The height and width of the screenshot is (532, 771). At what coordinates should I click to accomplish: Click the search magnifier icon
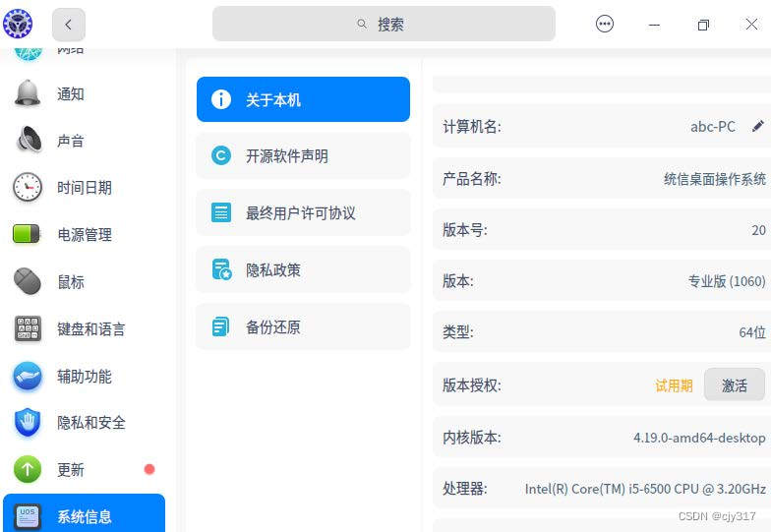point(362,24)
